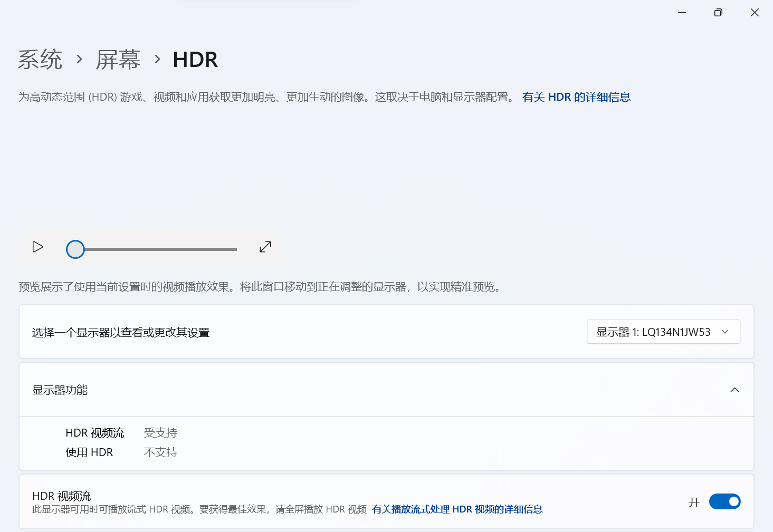
Task: Click the 显示器功能 heading text
Action: pos(60,390)
